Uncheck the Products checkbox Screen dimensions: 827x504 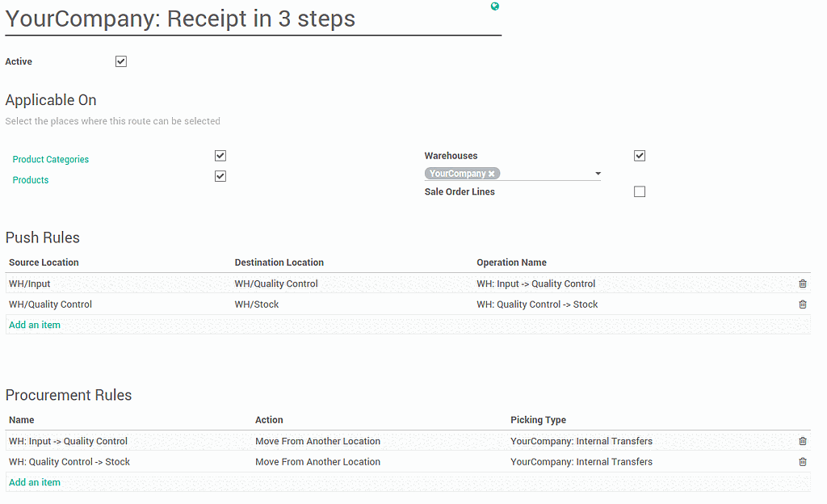click(x=220, y=176)
